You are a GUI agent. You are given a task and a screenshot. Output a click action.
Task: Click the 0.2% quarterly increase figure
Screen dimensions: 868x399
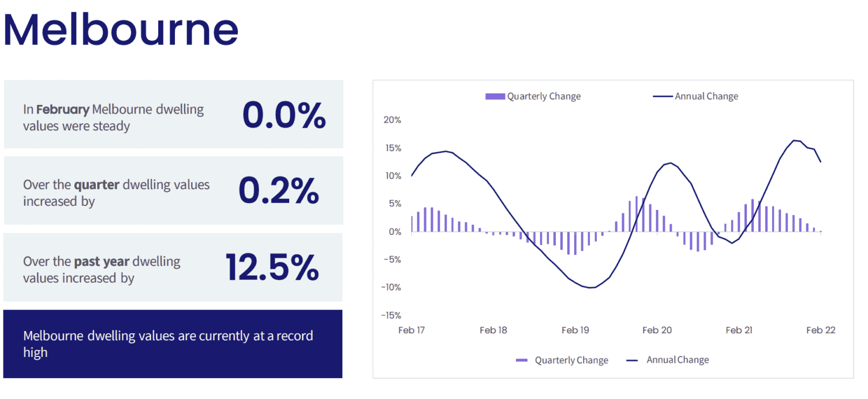279,191
